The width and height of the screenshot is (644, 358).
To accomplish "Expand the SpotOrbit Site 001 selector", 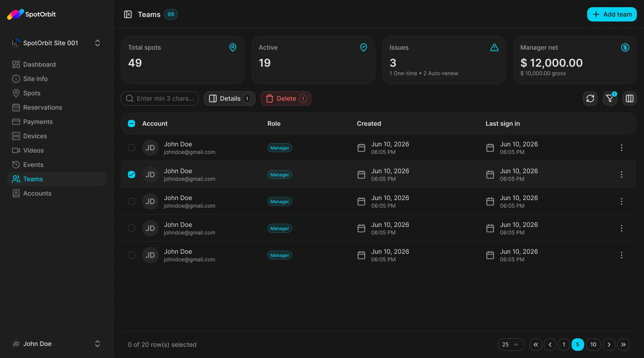I will tap(57, 43).
